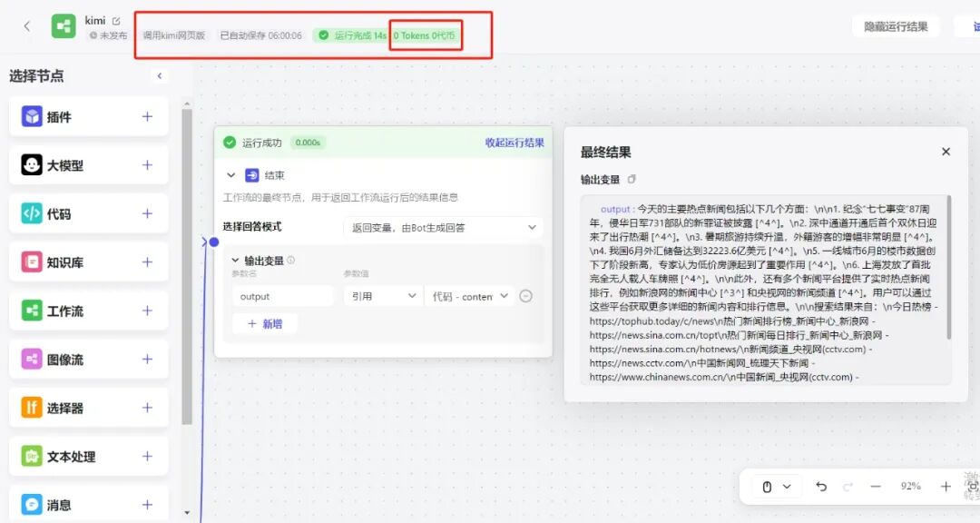
Task: Add a 插件 node with plus
Action: [x=147, y=116]
